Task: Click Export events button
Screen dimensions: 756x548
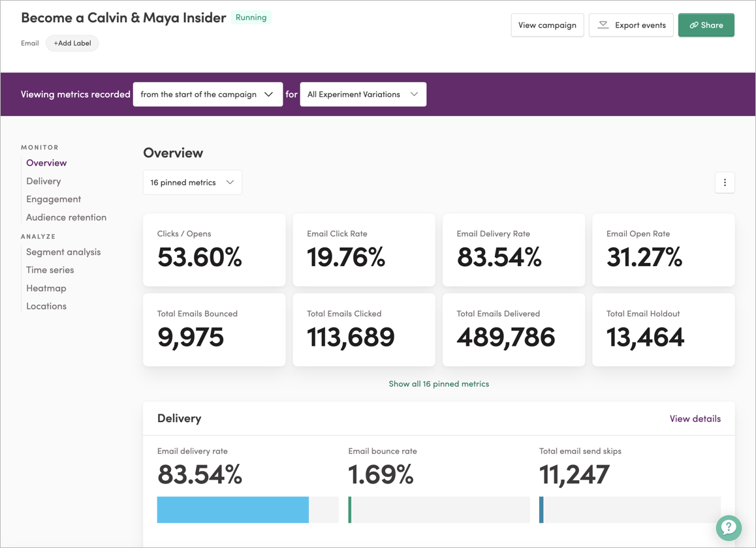Action: pos(631,25)
